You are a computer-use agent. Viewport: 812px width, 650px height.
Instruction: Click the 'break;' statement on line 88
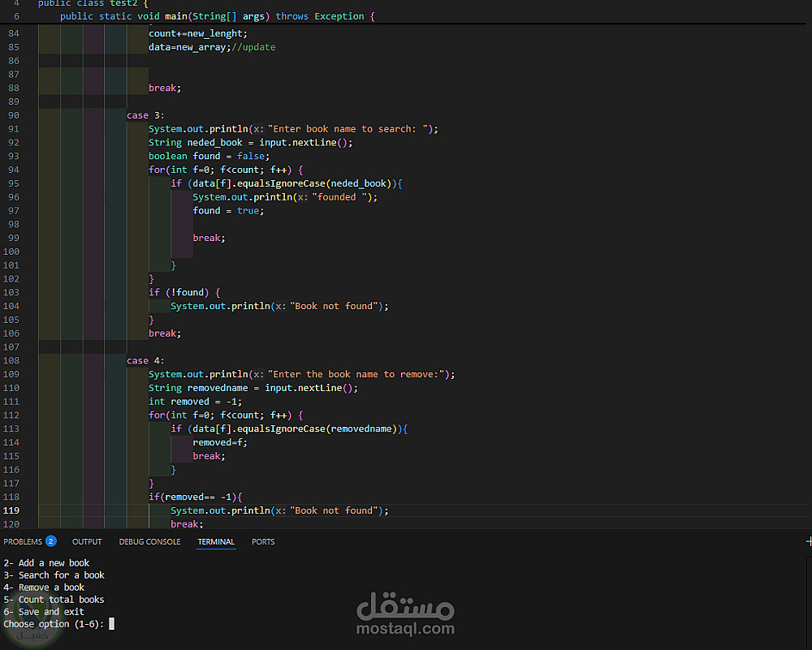(165, 88)
